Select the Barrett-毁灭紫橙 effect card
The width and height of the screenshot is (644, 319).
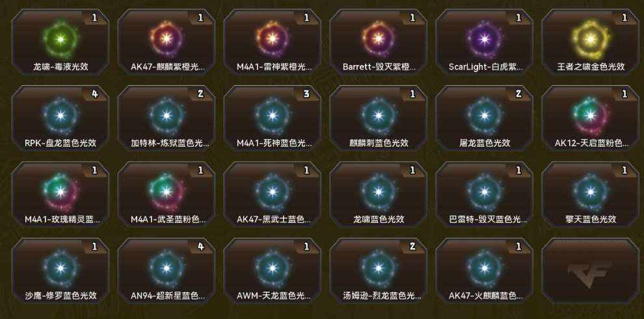(x=378, y=42)
